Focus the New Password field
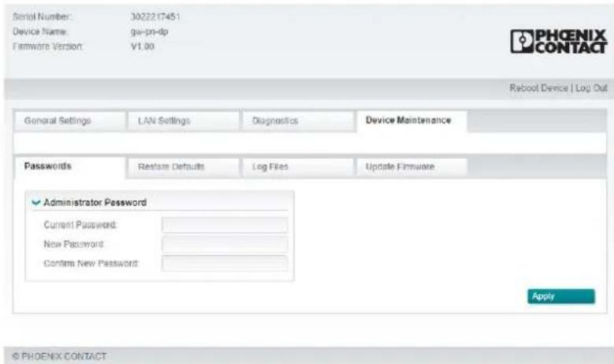The height and width of the screenshot is (364, 614). point(225,244)
